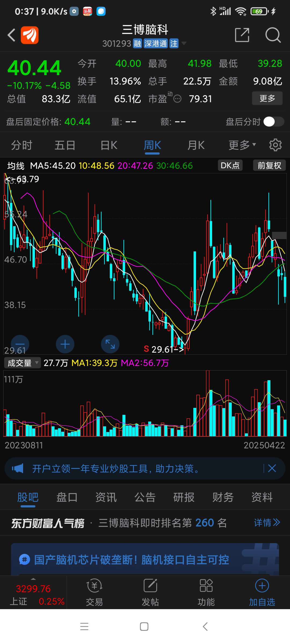Open 盘口 tab
The height and width of the screenshot is (644, 290).
(67, 497)
